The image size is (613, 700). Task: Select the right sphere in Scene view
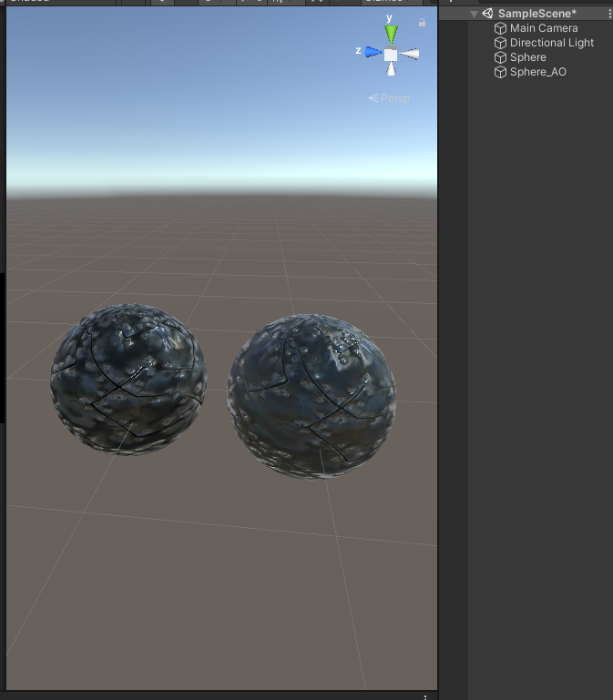312,397
